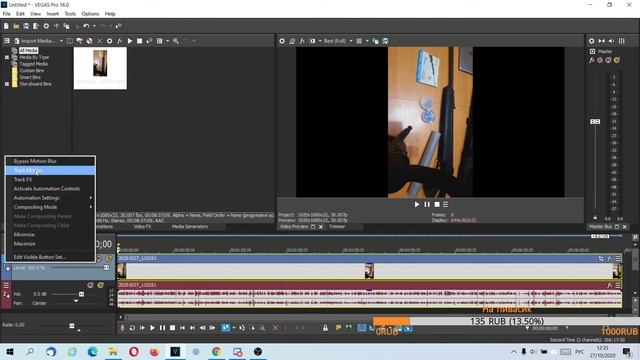
Task: Play video in preview window
Action: pos(417,204)
